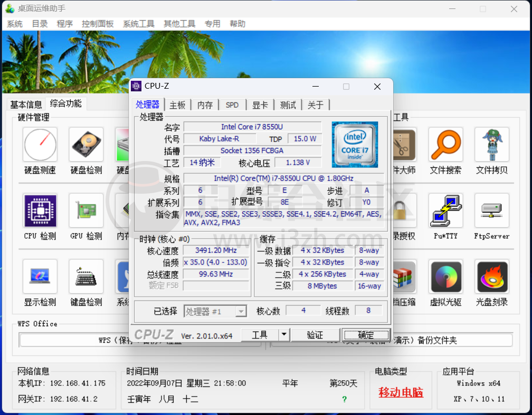Switch to the 主板 tab in CPU-Z

177,105
